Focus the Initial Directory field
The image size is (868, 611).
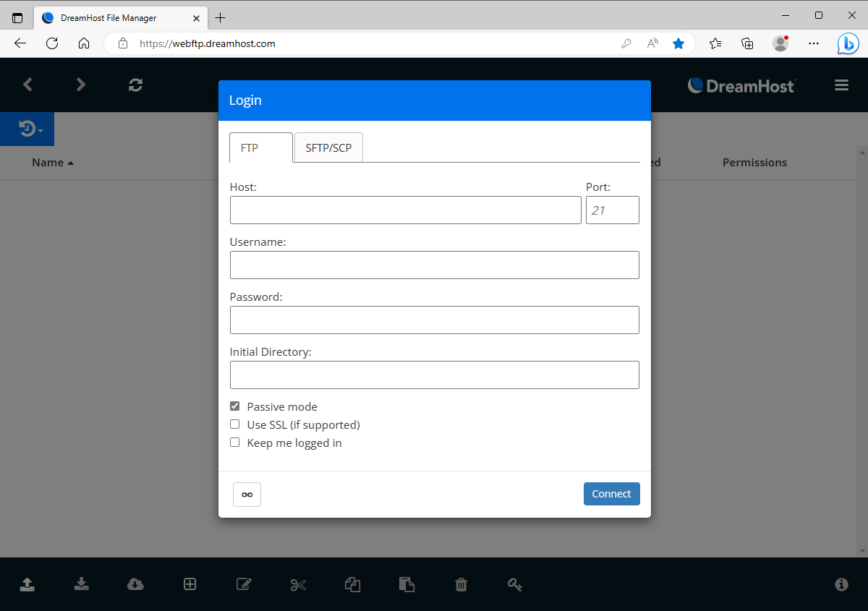435,375
